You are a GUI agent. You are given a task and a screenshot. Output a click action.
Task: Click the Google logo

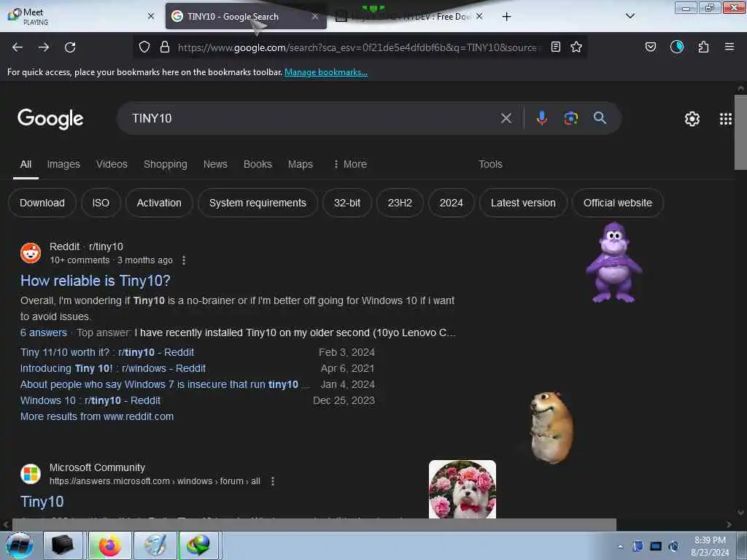pyautogui.click(x=50, y=119)
